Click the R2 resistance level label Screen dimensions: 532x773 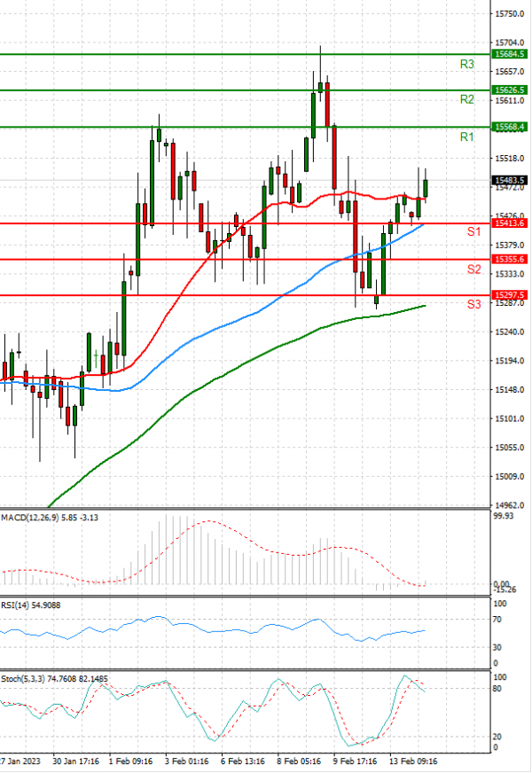[x=466, y=99]
